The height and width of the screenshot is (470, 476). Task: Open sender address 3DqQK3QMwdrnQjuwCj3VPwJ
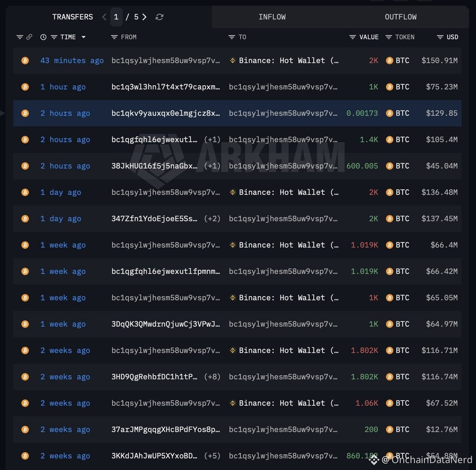[x=165, y=324]
